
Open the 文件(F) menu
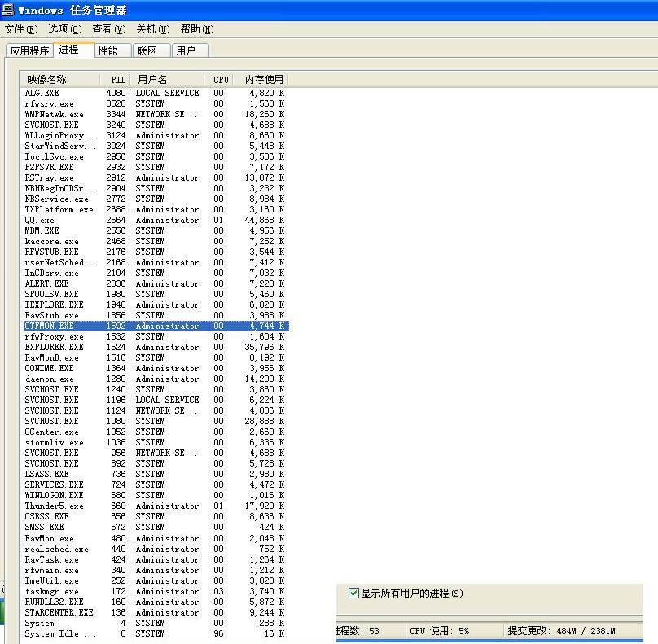point(21,29)
